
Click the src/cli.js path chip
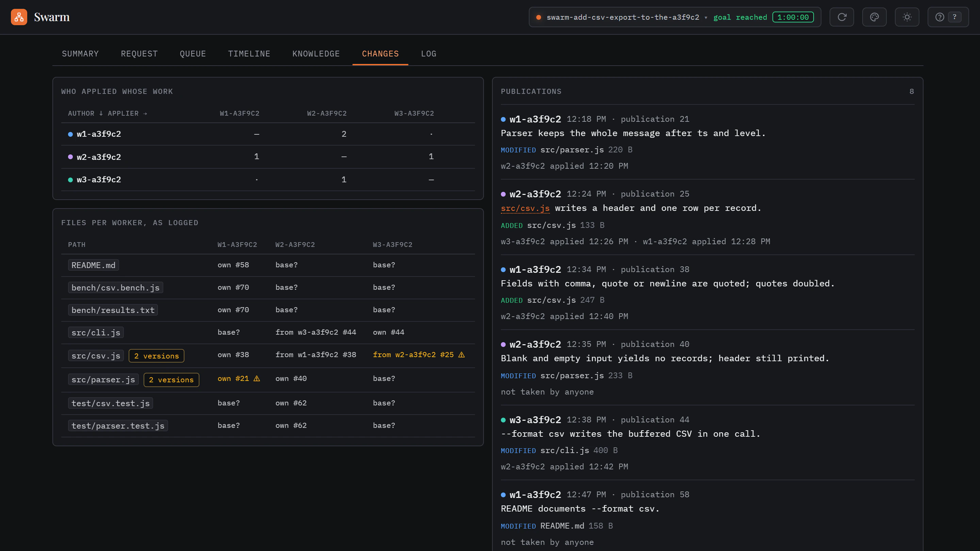click(96, 333)
